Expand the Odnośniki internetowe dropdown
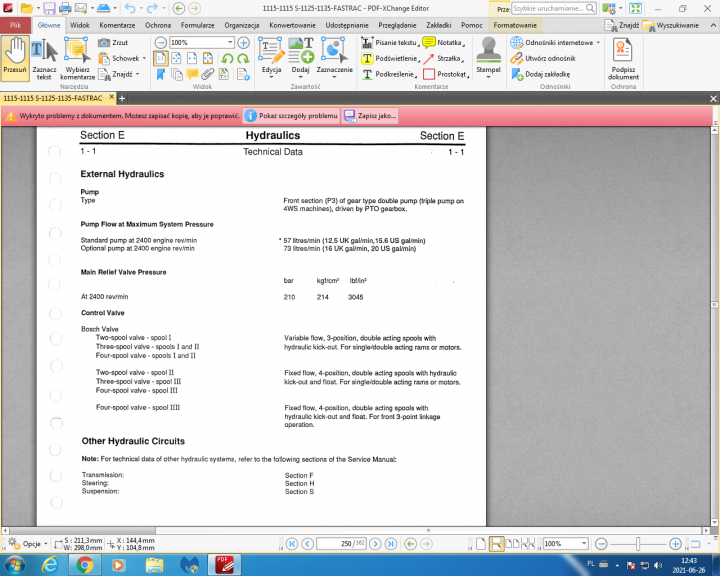The image size is (720, 576). click(x=598, y=43)
